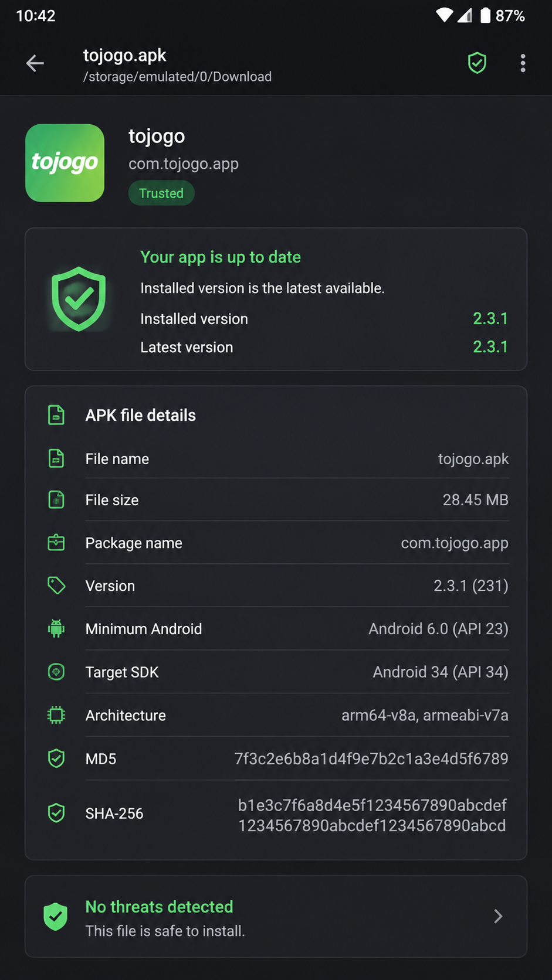Tap the SHA-256 hash value

pos(372,815)
